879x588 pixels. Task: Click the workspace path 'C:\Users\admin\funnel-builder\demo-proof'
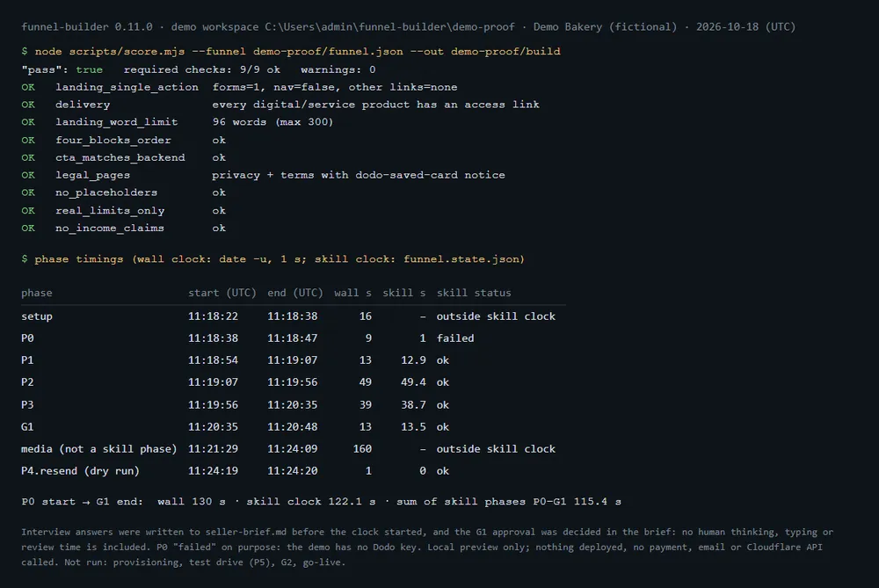389,27
